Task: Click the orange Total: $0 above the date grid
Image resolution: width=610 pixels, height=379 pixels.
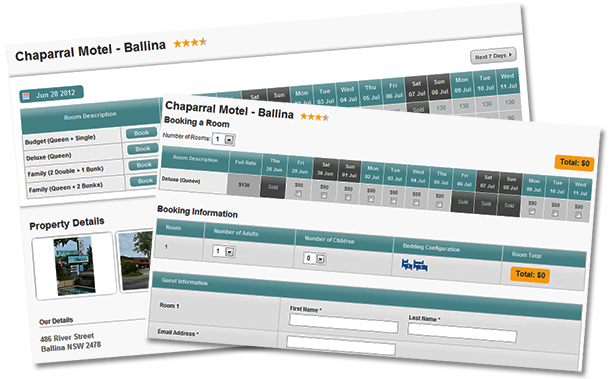Action: (575, 163)
